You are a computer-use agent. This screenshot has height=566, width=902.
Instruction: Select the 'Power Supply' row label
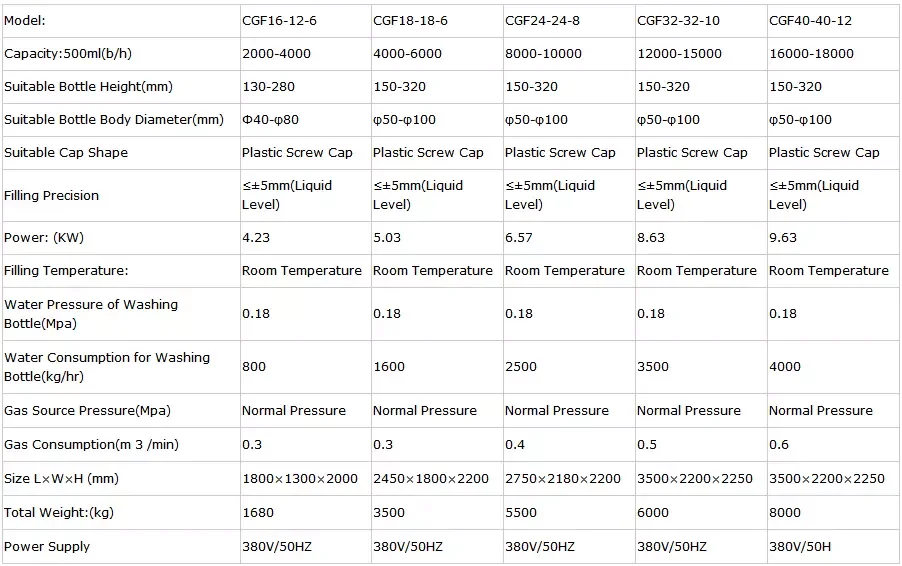[x=47, y=546]
